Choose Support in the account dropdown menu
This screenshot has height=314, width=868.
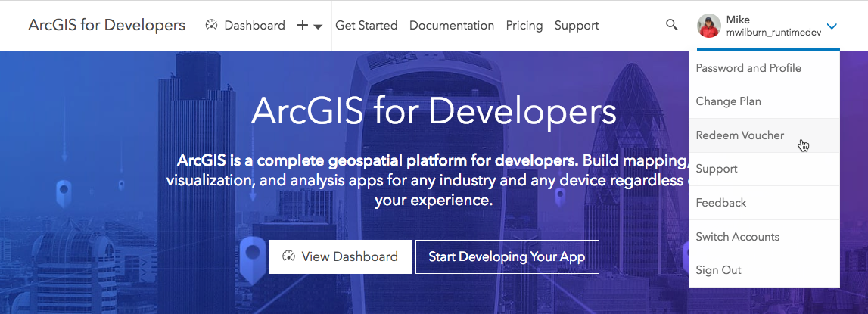tap(764, 169)
